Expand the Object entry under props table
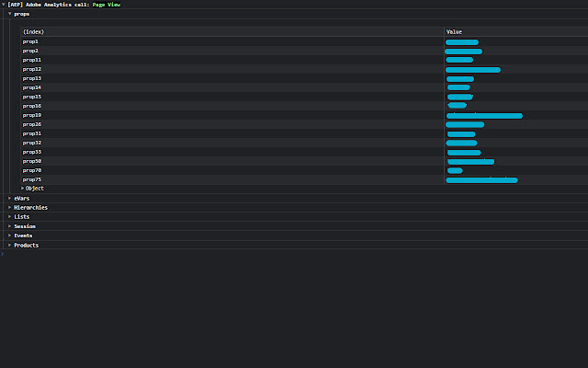Image resolution: width=588 pixels, height=368 pixels. click(x=22, y=188)
